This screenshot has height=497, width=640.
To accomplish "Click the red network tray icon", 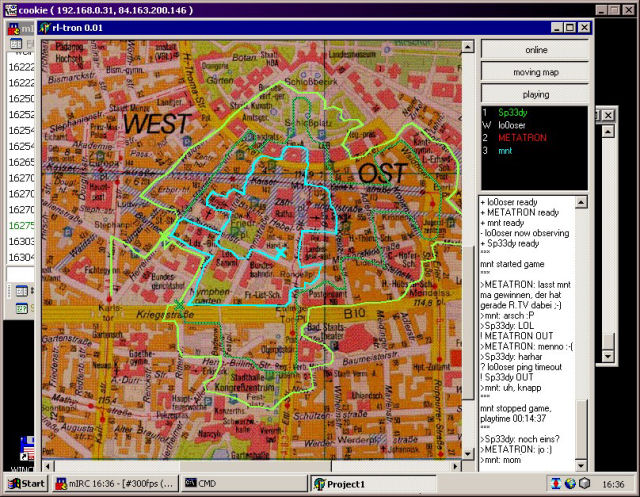I will (555, 484).
